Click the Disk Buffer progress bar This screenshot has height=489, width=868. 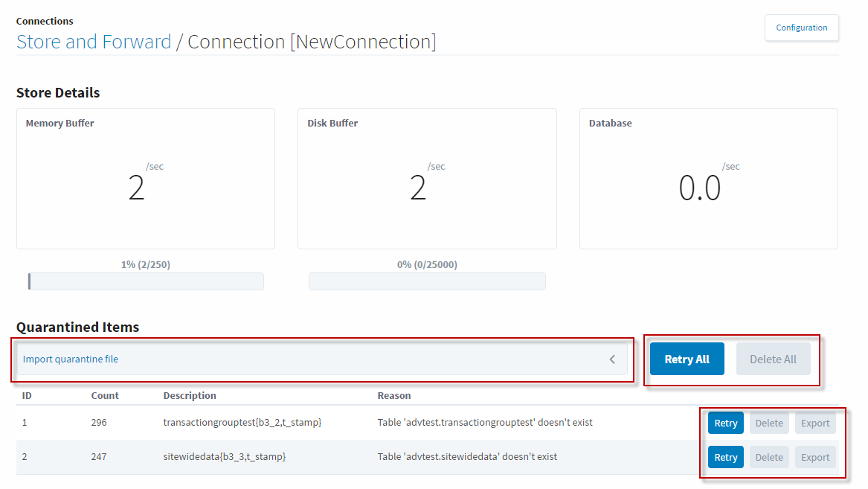tap(427, 281)
